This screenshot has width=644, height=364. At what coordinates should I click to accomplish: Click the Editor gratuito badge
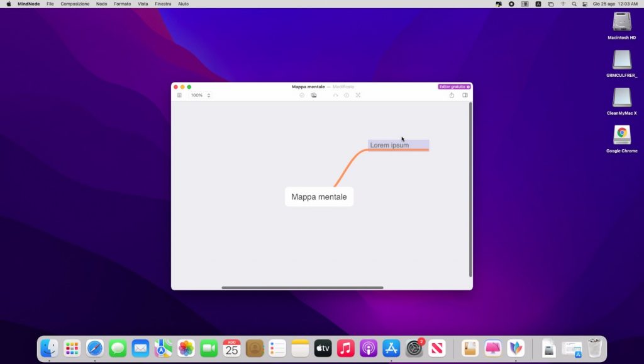[x=454, y=86]
